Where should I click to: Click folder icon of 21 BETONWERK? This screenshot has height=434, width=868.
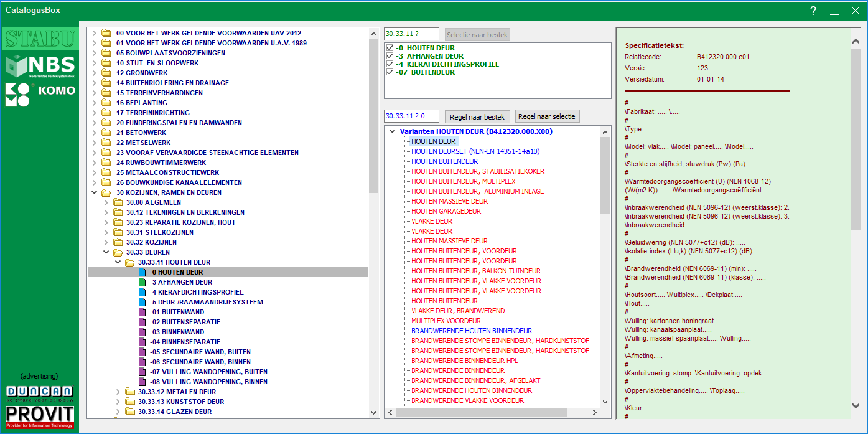click(106, 133)
